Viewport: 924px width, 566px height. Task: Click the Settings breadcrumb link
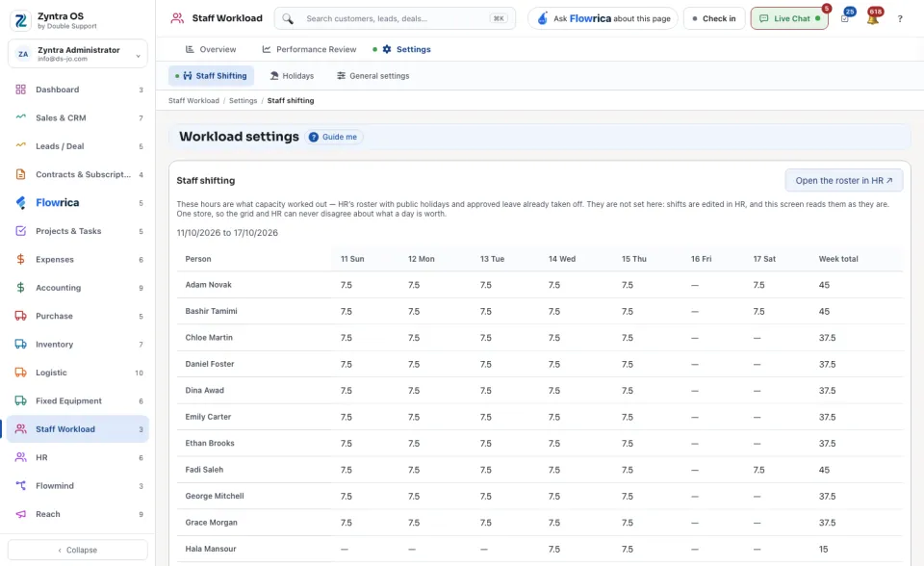(x=243, y=100)
